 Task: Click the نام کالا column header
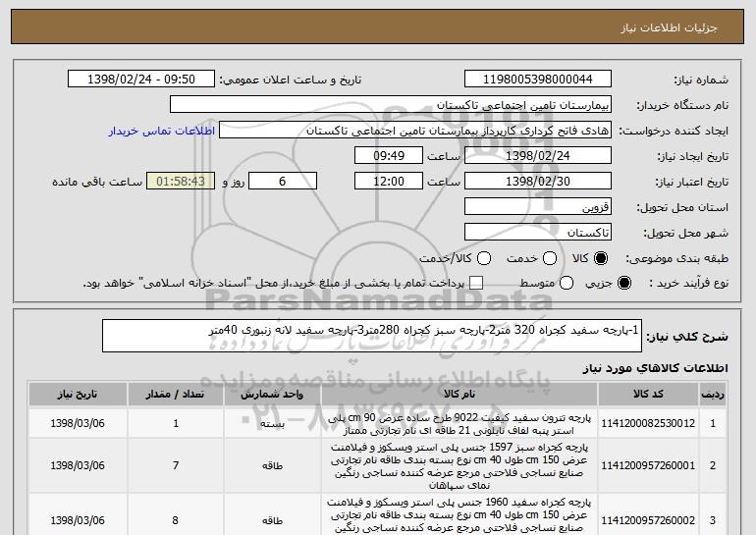[x=459, y=395]
